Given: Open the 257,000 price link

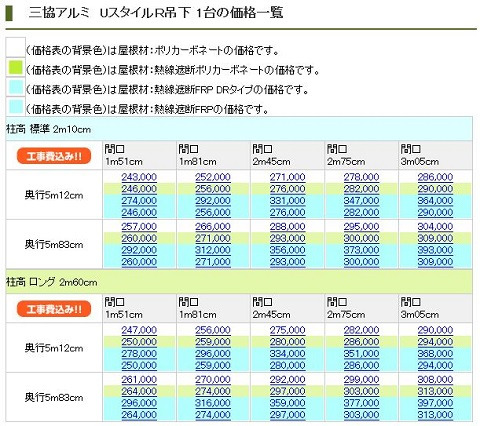Looking at the screenshot, I should pyautogui.click(x=139, y=227).
